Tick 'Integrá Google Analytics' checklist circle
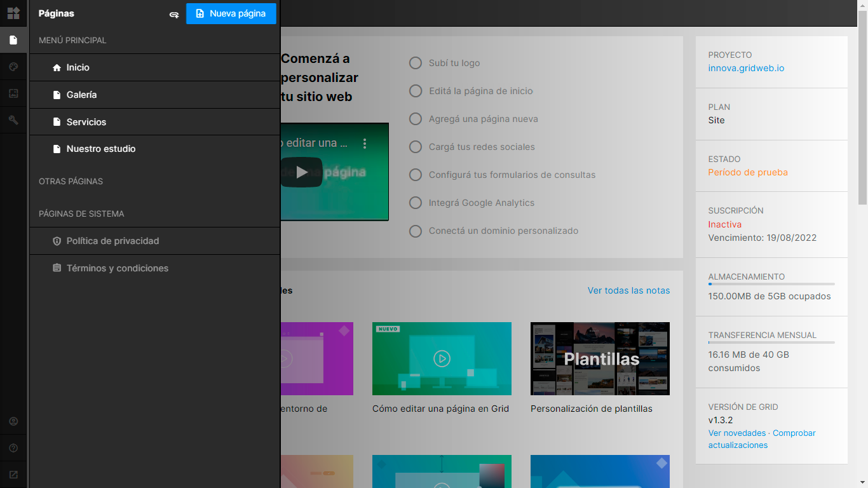Image resolution: width=868 pixels, height=488 pixels. point(416,203)
